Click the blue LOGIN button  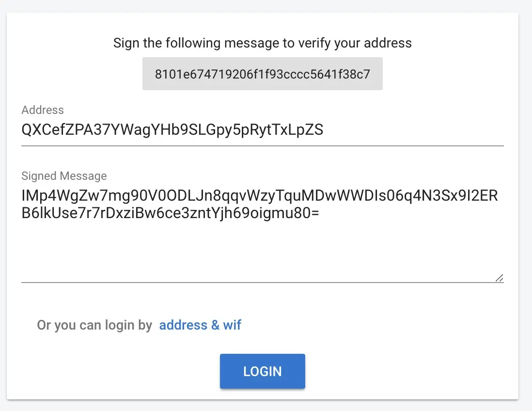tap(262, 371)
